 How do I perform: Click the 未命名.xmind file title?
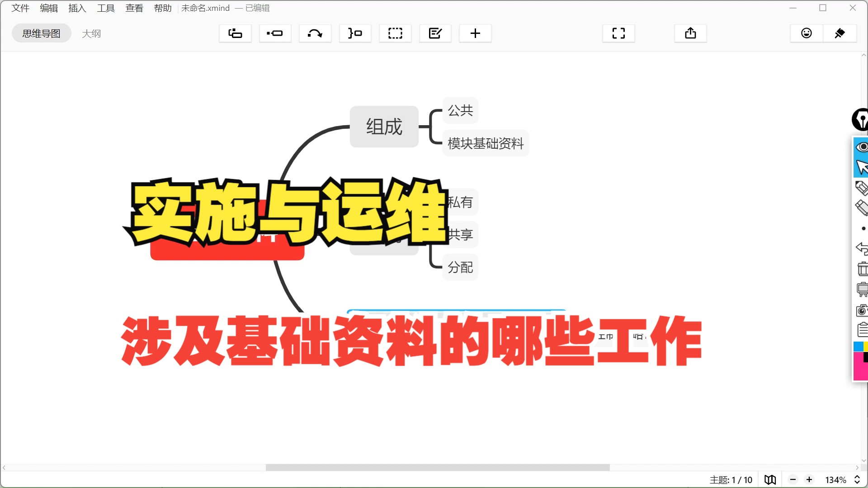tap(205, 8)
